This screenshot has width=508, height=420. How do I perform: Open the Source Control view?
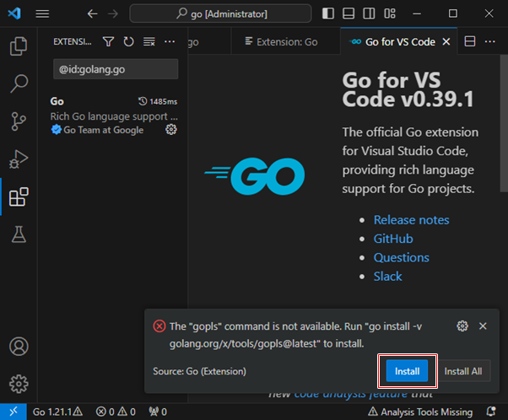[x=19, y=121]
